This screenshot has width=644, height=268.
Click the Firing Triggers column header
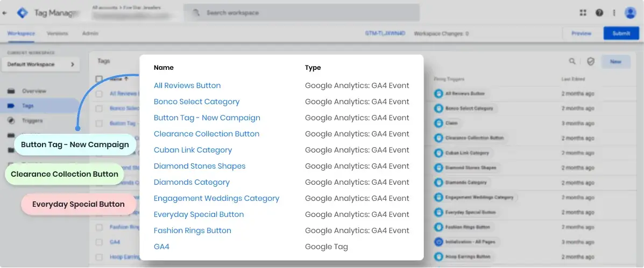449,78
